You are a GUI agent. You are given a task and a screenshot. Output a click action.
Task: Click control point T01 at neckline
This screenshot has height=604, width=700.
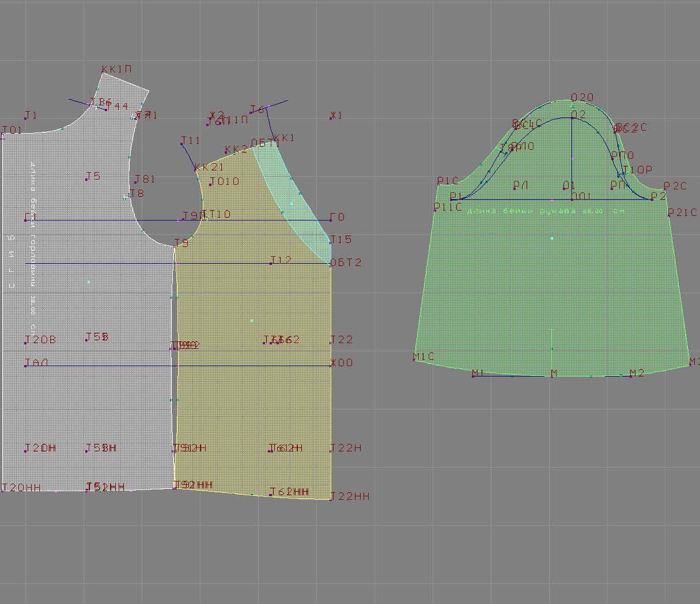click(x=3, y=135)
